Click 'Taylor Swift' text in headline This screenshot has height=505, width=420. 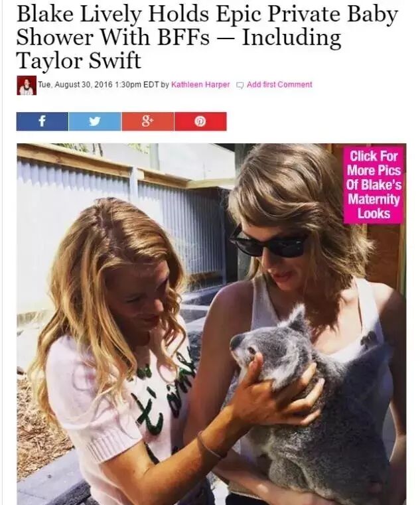79,60
